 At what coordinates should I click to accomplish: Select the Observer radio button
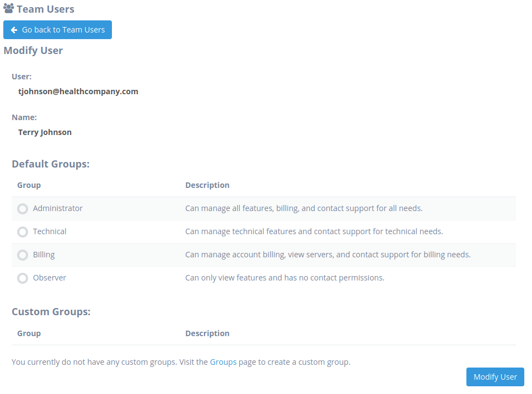pos(23,278)
